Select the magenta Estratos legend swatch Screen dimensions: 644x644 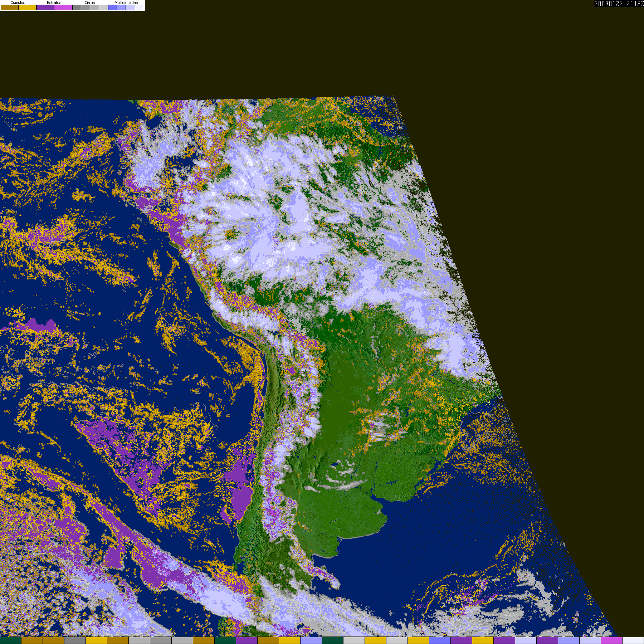[63, 7]
